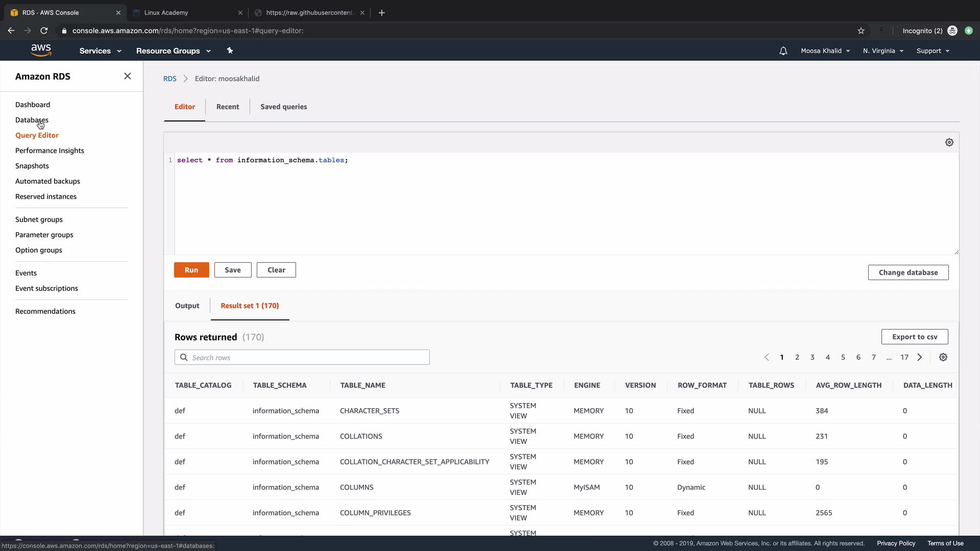Open query editor settings gear icon
The height and width of the screenshot is (551, 980).
949,142
